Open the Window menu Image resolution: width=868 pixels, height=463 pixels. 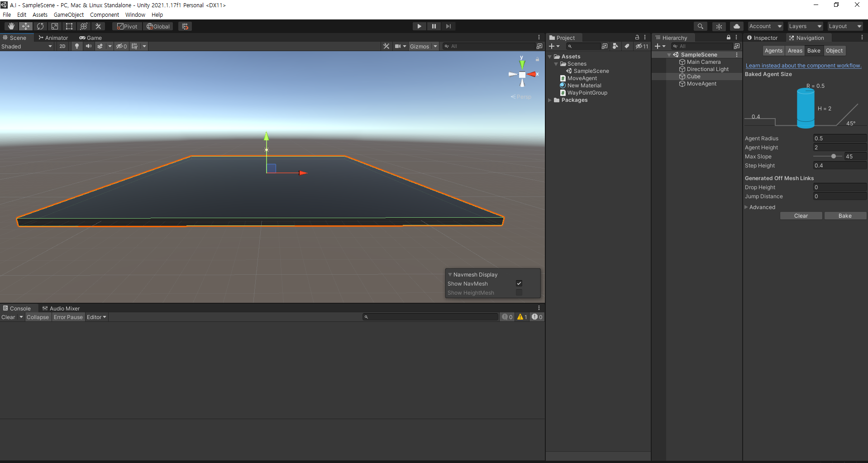pyautogui.click(x=135, y=14)
